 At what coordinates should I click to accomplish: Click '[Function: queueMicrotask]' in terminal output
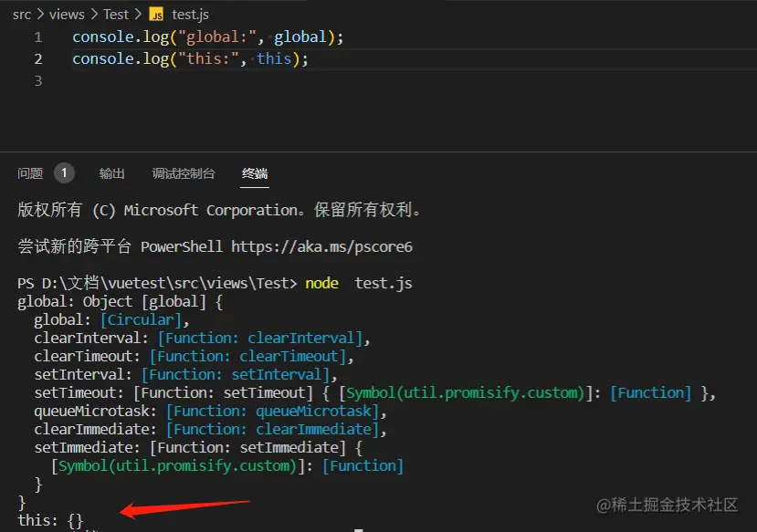272,411
